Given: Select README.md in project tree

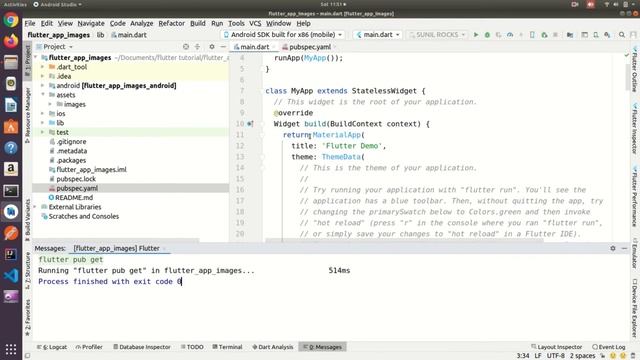Looking at the screenshot, I should (x=74, y=198).
